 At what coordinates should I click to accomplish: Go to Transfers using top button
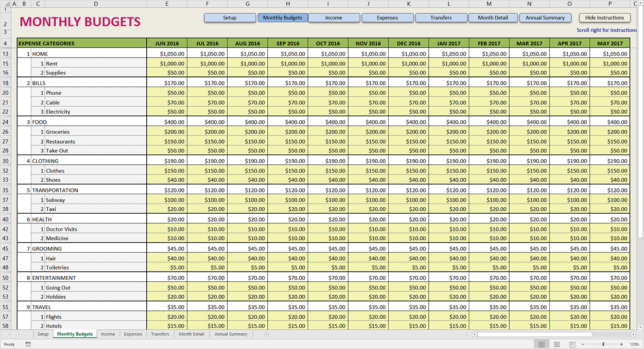(441, 18)
